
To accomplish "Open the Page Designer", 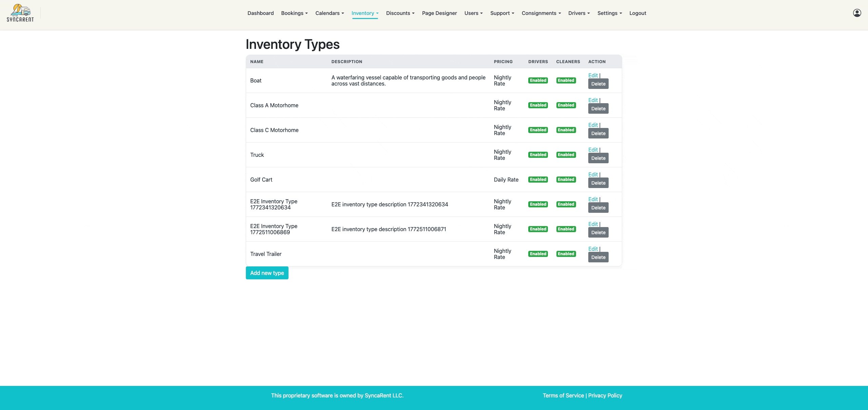I will click(439, 13).
